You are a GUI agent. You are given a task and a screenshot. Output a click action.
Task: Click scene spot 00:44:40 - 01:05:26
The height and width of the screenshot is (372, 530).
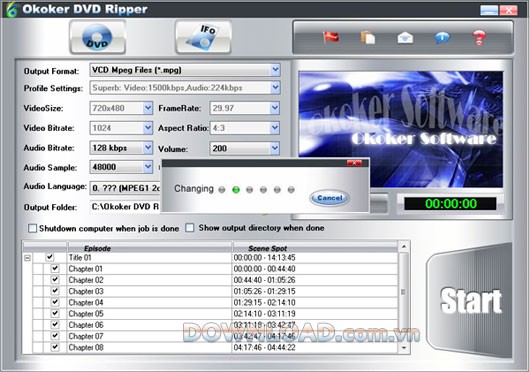264,280
